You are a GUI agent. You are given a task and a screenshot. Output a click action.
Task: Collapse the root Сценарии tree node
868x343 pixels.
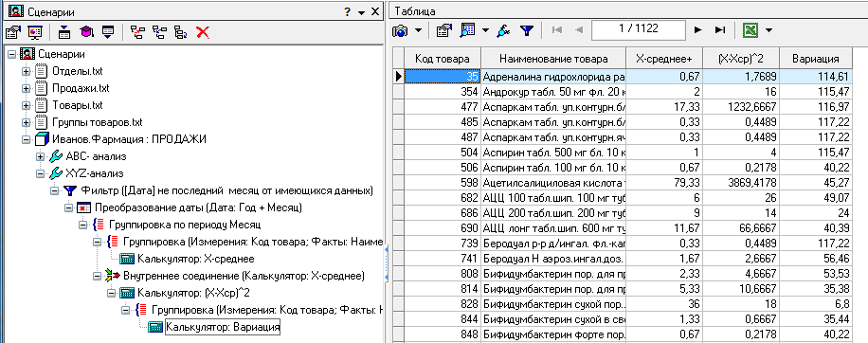pyautogui.click(x=11, y=54)
